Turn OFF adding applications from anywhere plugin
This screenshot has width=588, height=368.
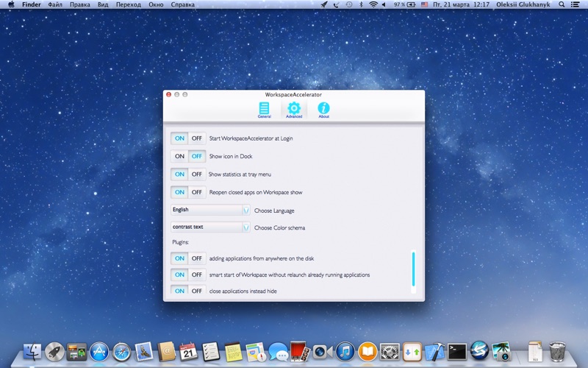pos(197,258)
